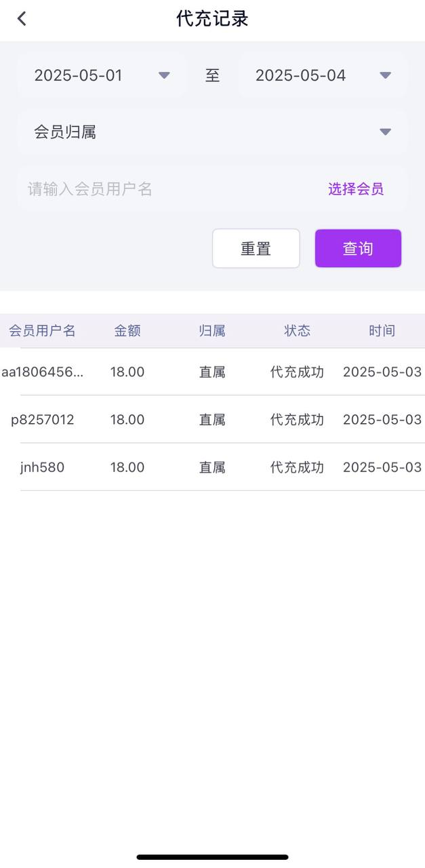Screen dimensions: 425x868
Task: Select end date 2025-05-04
Action: [300, 75]
